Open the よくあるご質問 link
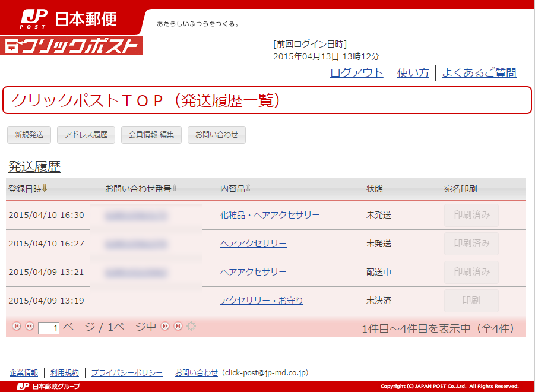 (479, 72)
